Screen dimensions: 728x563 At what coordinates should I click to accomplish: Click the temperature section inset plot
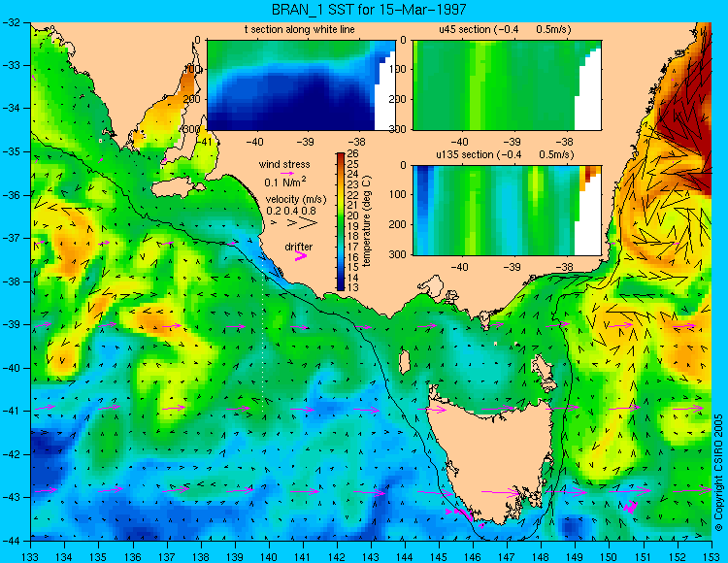coord(301,85)
